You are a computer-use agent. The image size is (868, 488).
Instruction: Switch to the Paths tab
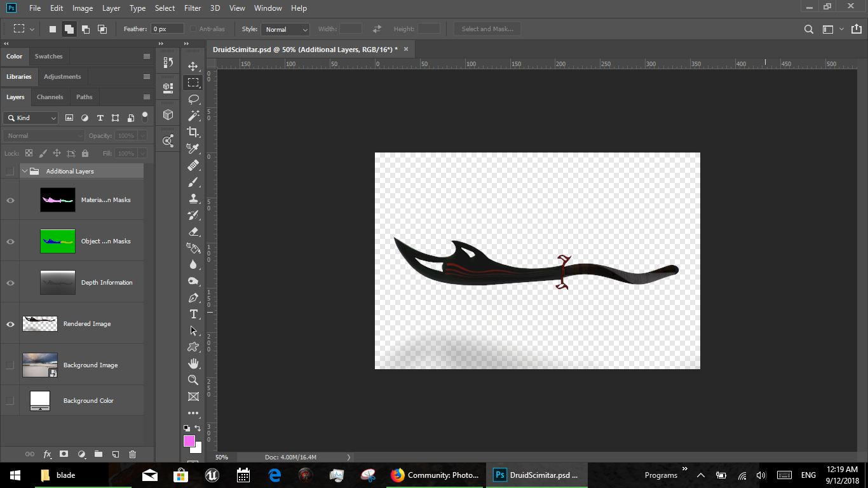pos(85,97)
